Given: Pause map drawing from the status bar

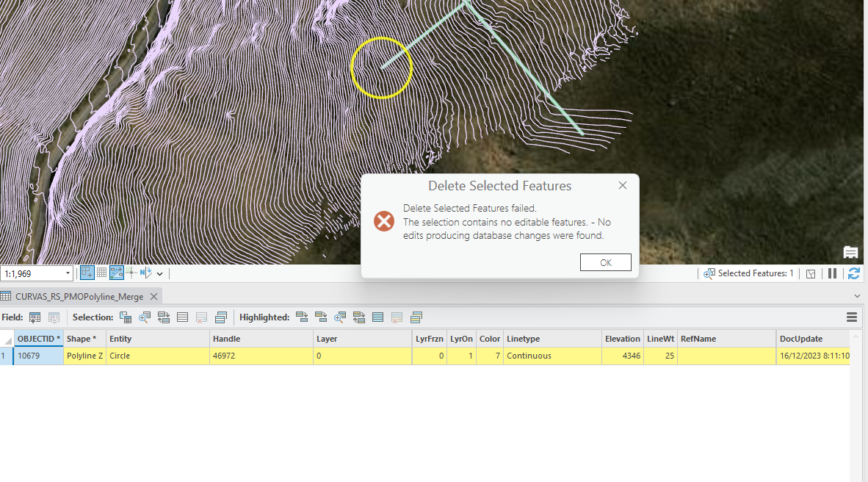Looking at the screenshot, I should coord(833,273).
